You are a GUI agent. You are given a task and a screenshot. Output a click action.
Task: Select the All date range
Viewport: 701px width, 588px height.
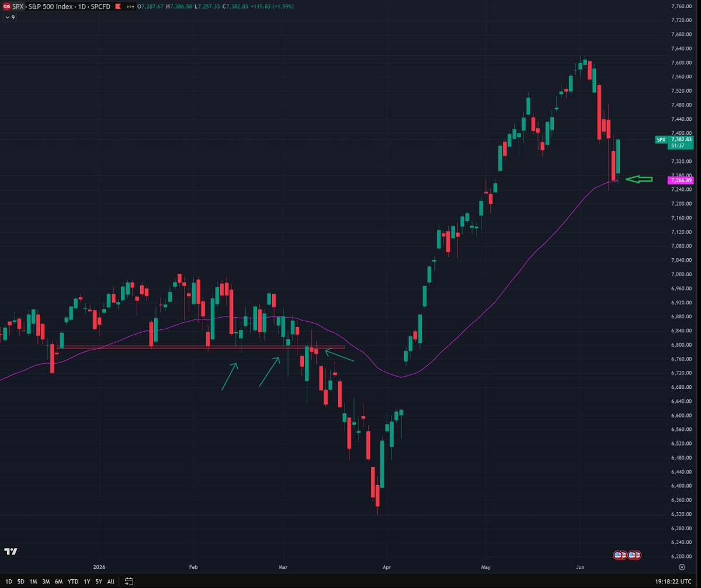tap(111, 582)
